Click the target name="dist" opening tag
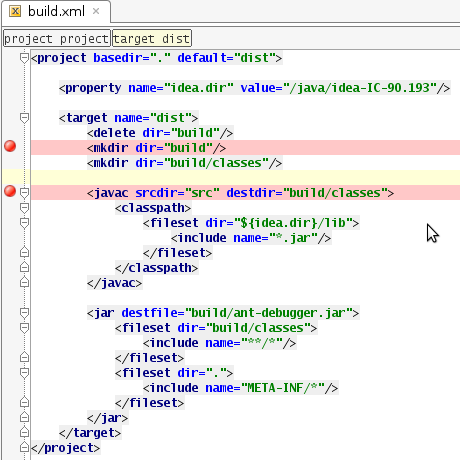This screenshot has width=460, height=460. click(x=129, y=118)
